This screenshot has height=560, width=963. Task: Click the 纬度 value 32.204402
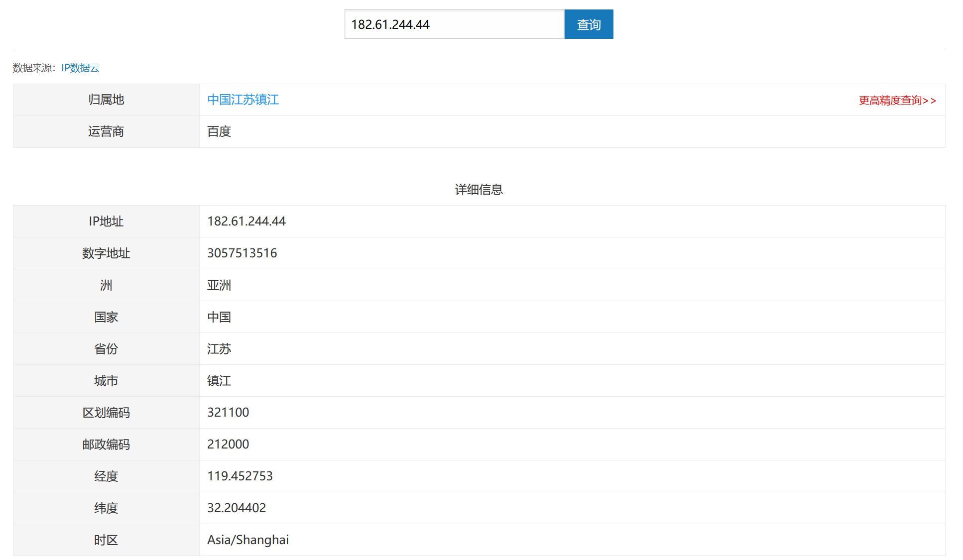pos(237,508)
